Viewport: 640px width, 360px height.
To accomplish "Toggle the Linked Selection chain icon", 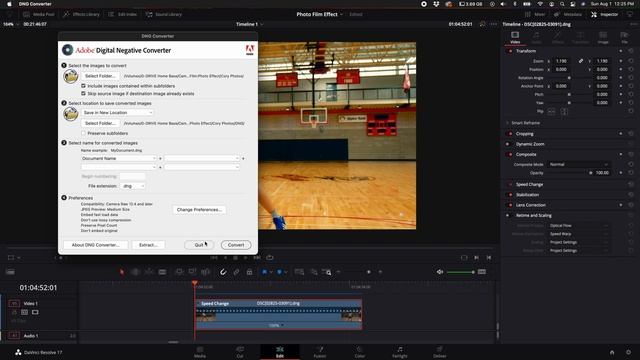I will pyautogui.click(x=236, y=272).
